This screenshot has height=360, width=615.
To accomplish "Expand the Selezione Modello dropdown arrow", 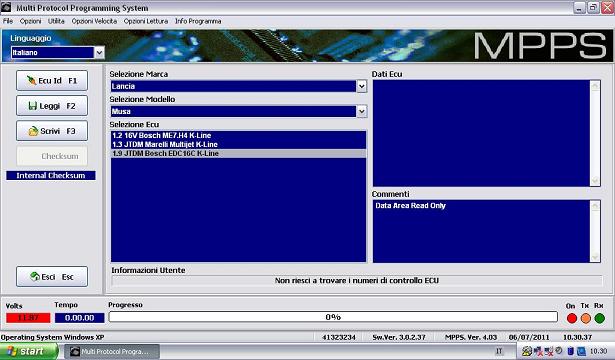I will 362,111.
